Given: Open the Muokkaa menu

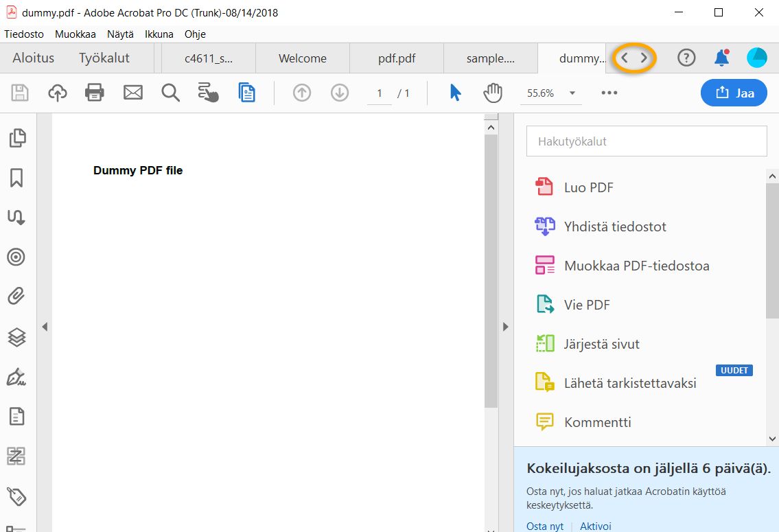Looking at the screenshot, I should click(75, 34).
